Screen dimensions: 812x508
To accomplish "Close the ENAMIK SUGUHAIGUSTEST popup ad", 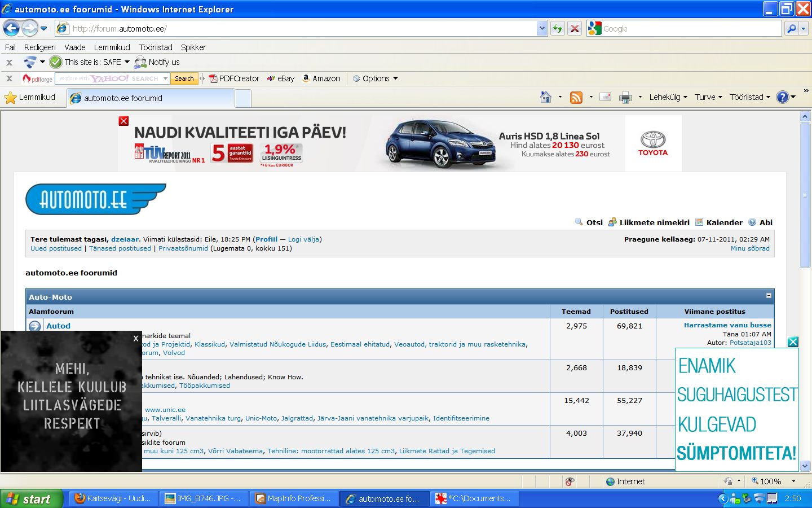I will coord(793,342).
